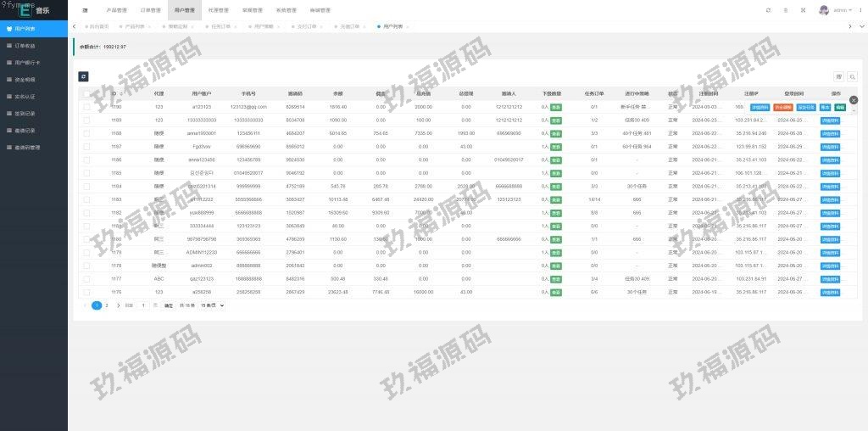The image size is (868, 431).
Task: Go to page 2 in pagination
Action: click(x=107, y=305)
